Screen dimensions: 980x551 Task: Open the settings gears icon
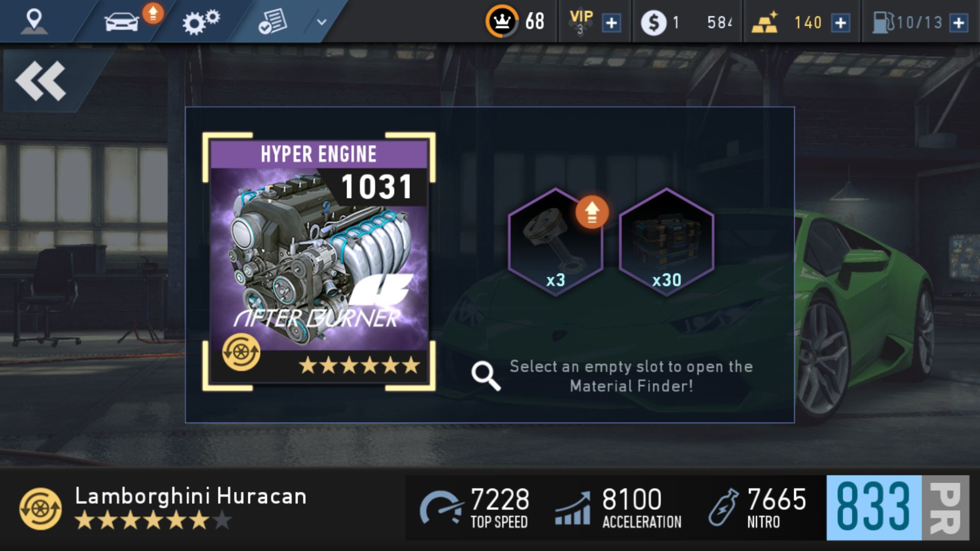[201, 22]
